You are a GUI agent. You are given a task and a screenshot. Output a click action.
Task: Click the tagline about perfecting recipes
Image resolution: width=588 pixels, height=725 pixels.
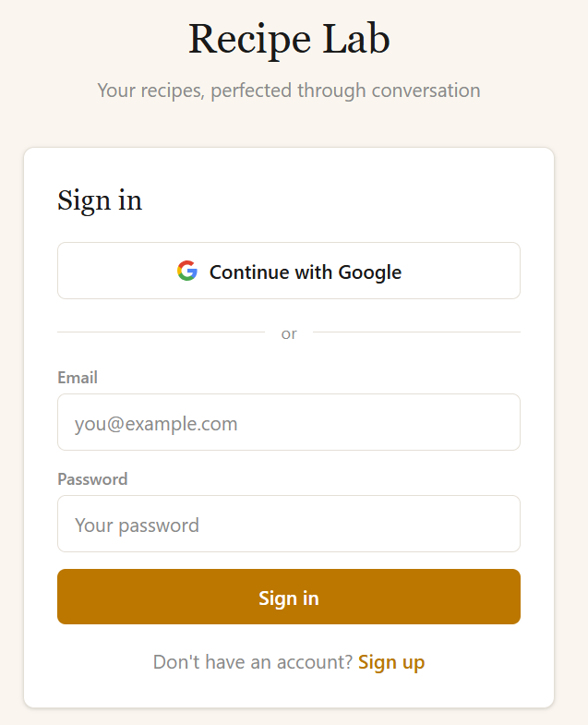point(289,91)
